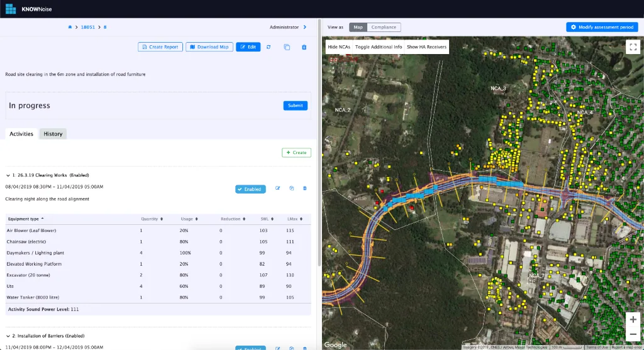Open Google Maps via Google logo
Image resolution: width=644 pixels, height=350 pixels.
click(x=336, y=345)
